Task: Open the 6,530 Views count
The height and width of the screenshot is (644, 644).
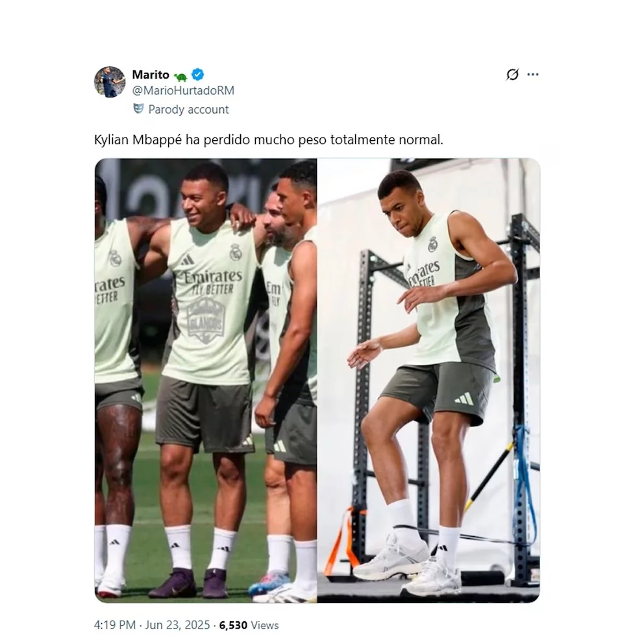Action: click(x=249, y=625)
